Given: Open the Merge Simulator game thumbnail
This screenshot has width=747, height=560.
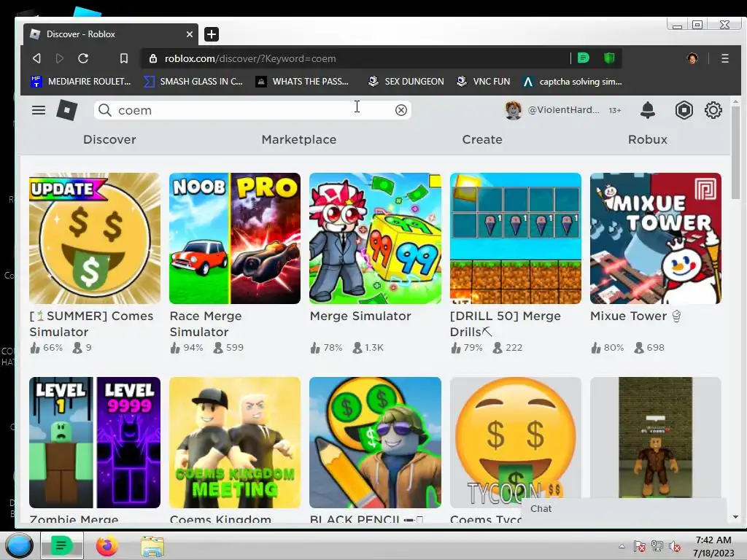Looking at the screenshot, I should [x=375, y=238].
